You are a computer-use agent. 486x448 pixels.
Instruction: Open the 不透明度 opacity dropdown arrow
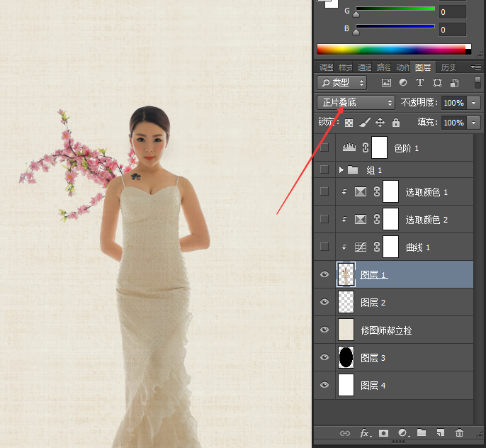pyautogui.click(x=474, y=103)
